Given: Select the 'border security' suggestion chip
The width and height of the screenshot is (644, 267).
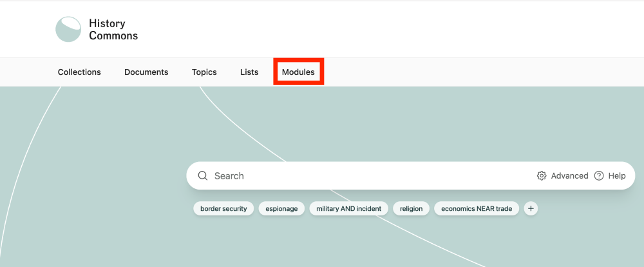Looking at the screenshot, I should [x=223, y=208].
